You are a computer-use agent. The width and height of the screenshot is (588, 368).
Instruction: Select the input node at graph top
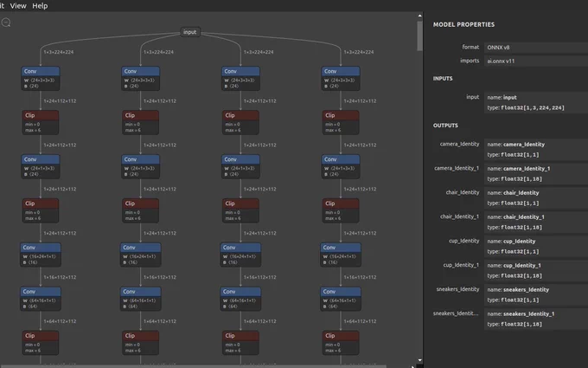(x=189, y=32)
